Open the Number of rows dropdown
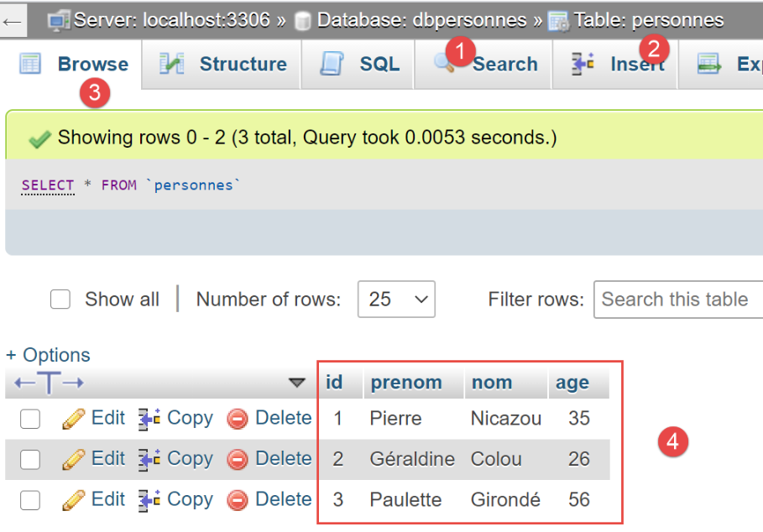The image size is (763, 532). 396,300
